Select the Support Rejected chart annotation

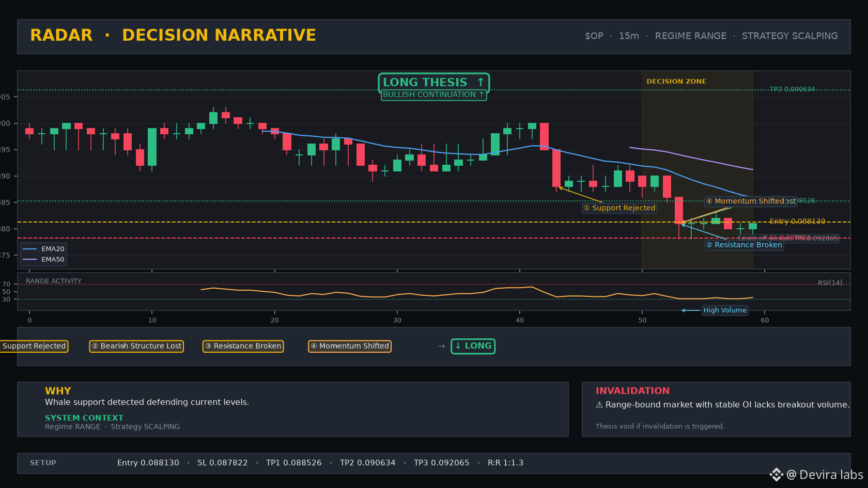click(619, 208)
